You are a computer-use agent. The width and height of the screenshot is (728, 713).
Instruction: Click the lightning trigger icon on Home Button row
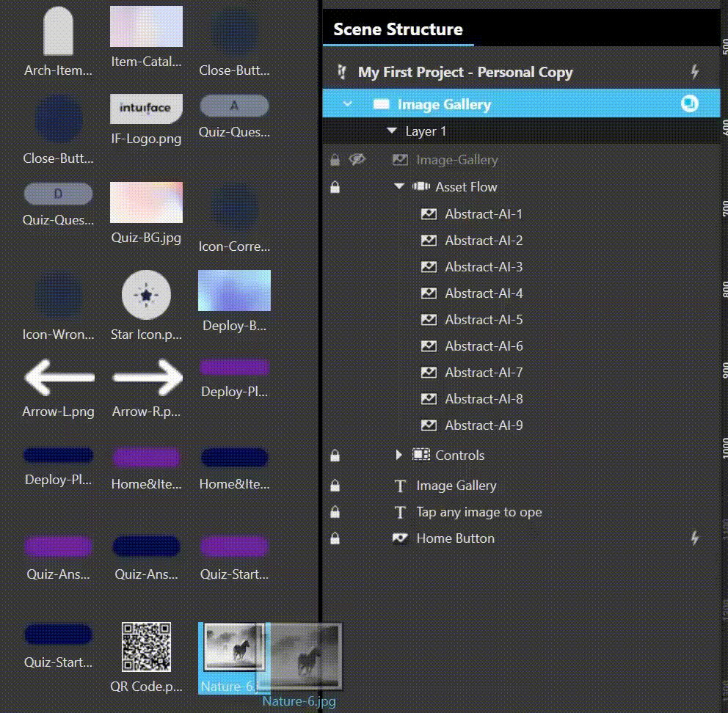(695, 538)
